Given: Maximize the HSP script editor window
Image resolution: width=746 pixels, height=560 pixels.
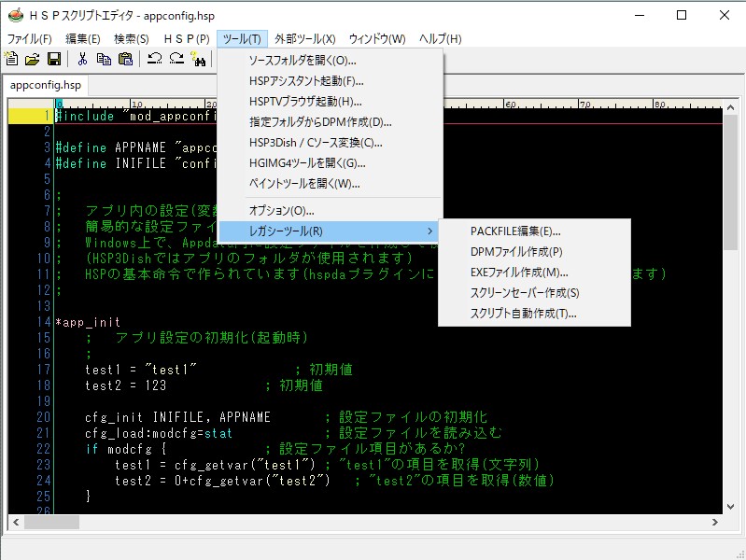Looking at the screenshot, I should pos(682,15).
